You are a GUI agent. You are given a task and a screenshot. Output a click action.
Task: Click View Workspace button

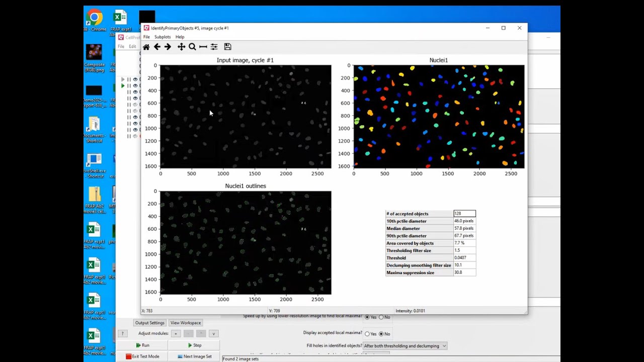[186, 323]
